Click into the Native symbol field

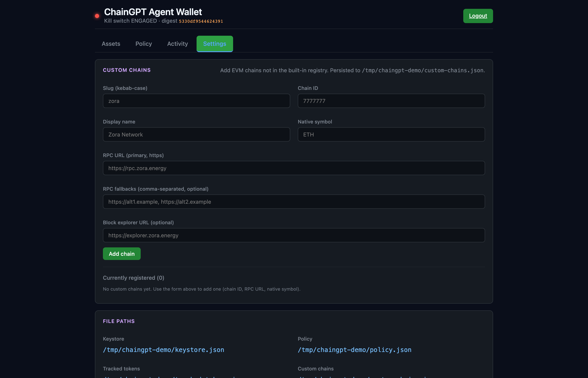pyautogui.click(x=391, y=135)
